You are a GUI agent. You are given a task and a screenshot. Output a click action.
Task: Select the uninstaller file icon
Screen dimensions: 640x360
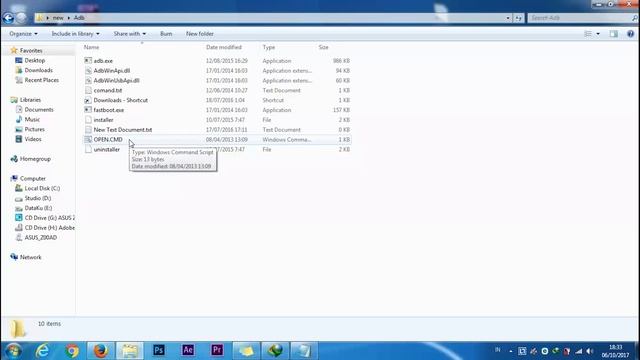click(x=88, y=149)
